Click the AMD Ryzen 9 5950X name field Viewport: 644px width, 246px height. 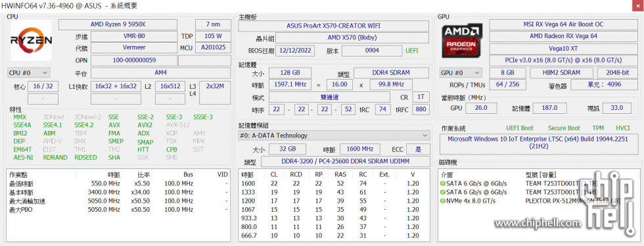118,25
